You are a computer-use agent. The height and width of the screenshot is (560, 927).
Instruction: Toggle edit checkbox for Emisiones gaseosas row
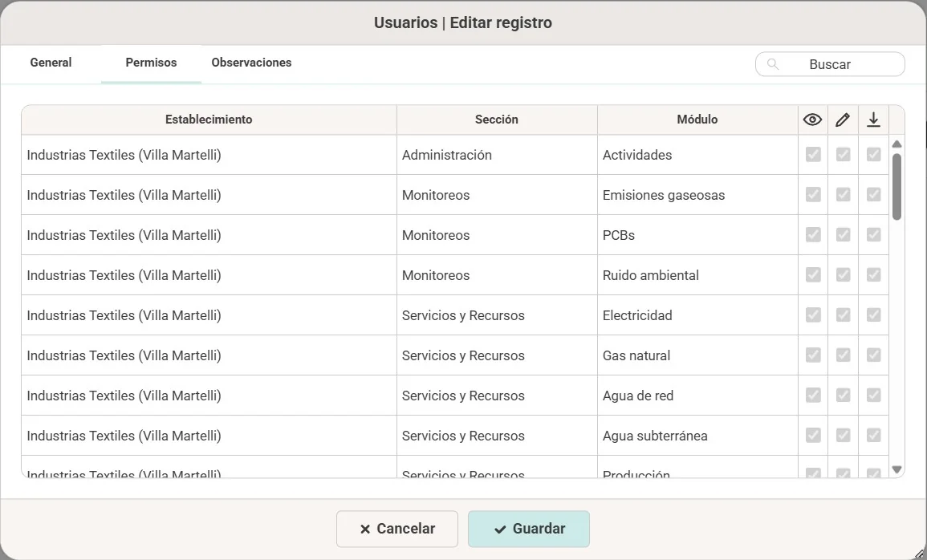point(843,194)
